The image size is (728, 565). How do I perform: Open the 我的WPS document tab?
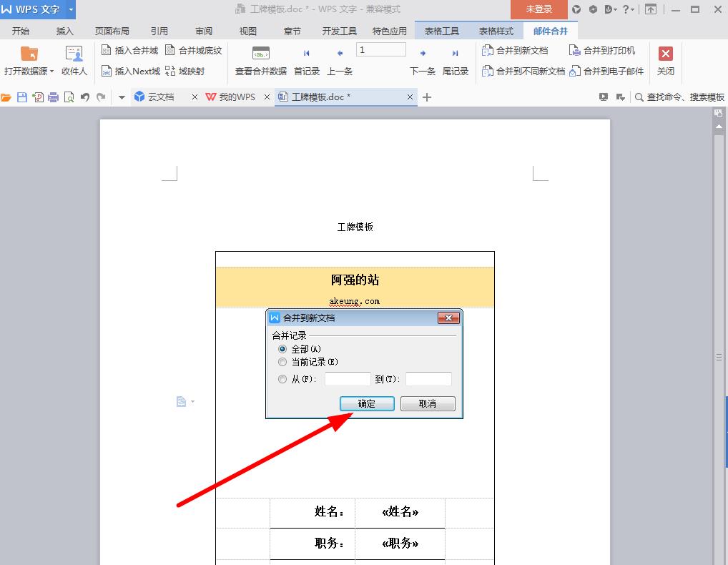236,97
